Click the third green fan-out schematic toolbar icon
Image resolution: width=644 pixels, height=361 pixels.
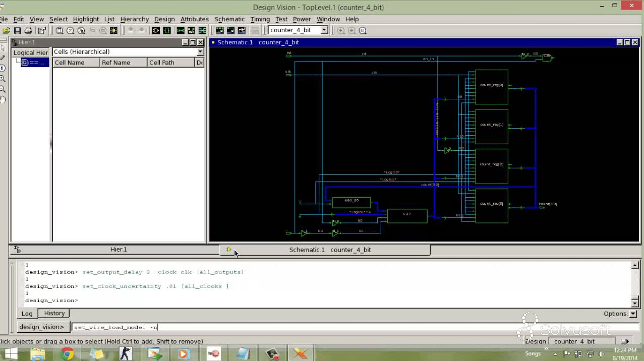click(x=202, y=30)
